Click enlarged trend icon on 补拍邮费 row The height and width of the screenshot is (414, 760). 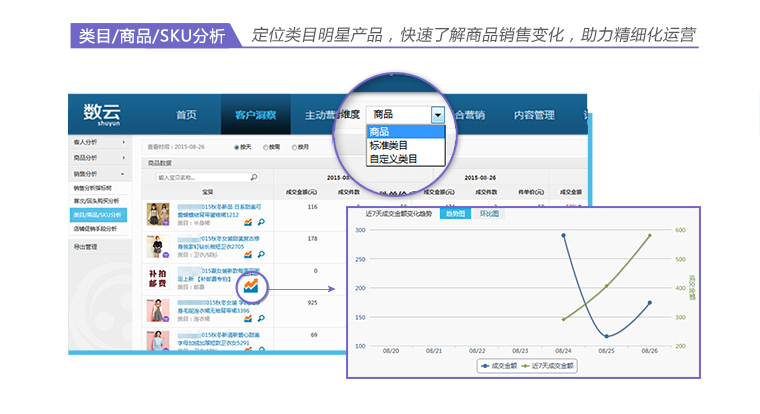point(251,286)
